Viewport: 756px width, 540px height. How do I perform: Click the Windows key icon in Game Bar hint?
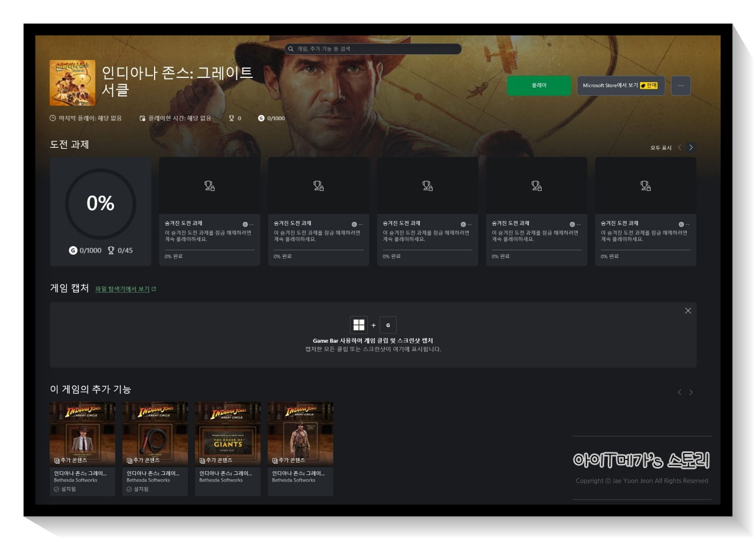(359, 325)
